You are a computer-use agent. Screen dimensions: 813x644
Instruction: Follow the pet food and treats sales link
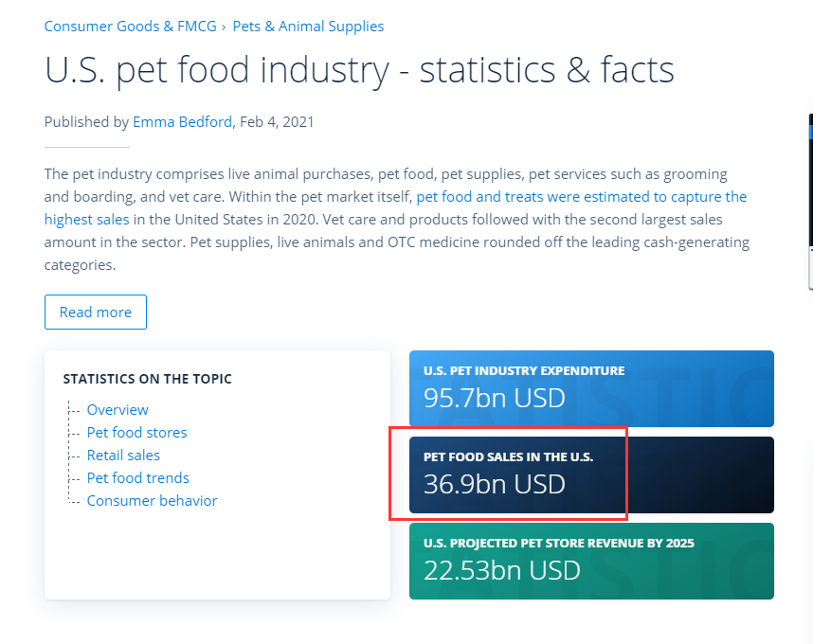pyautogui.click(x=581, y=197)
